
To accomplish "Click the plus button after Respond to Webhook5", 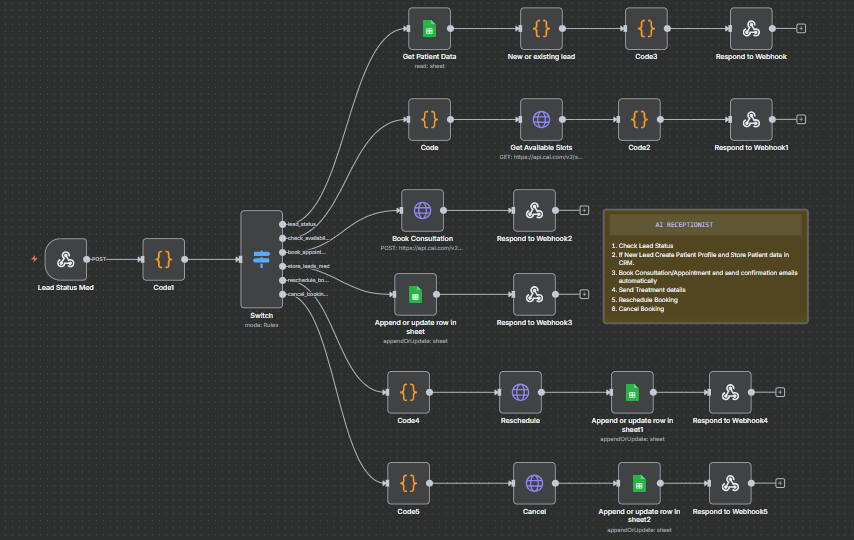I will (779, 483).
